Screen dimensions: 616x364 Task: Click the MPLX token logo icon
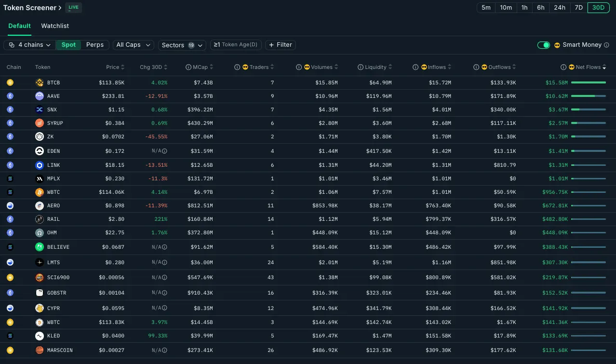coord(40,178)
